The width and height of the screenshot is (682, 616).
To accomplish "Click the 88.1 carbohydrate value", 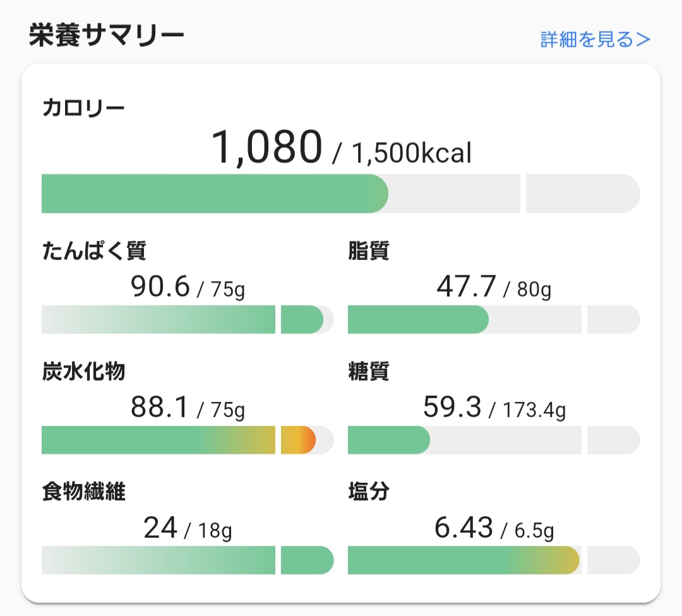I will pyautogui.click(x=160, y=407).
